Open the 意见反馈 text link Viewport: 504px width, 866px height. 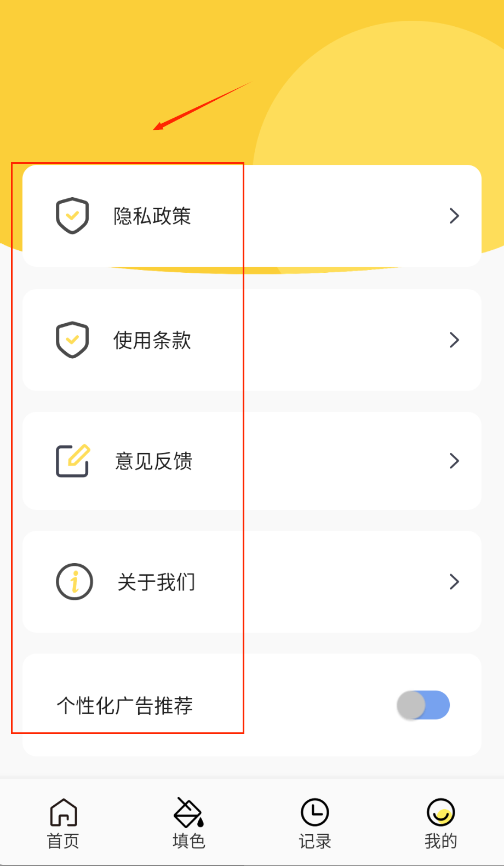point(154,462)
